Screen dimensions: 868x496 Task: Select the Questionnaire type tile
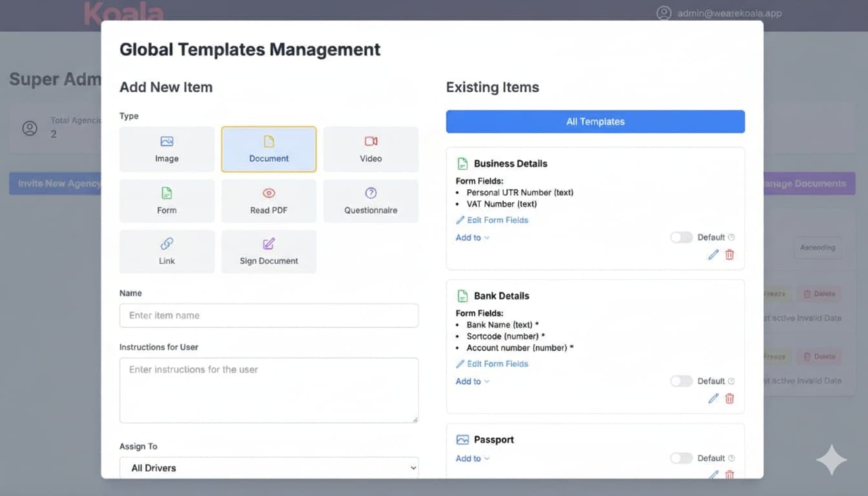371,201
